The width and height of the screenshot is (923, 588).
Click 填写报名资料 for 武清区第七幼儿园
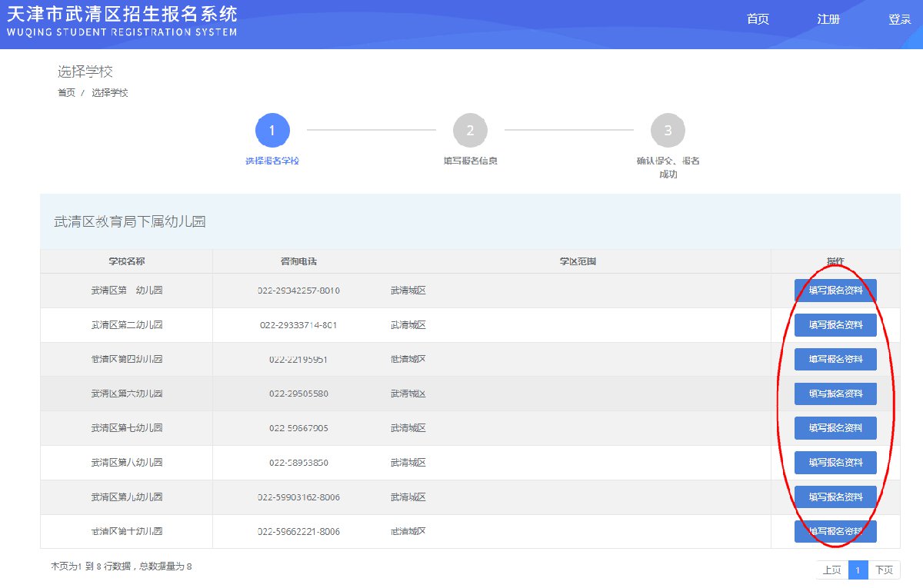835,428
